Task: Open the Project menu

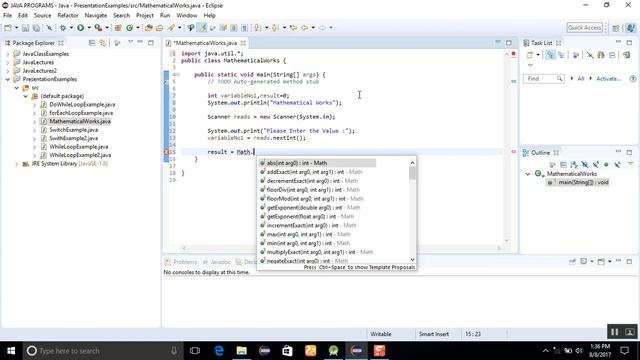Action: coord(145,16)
